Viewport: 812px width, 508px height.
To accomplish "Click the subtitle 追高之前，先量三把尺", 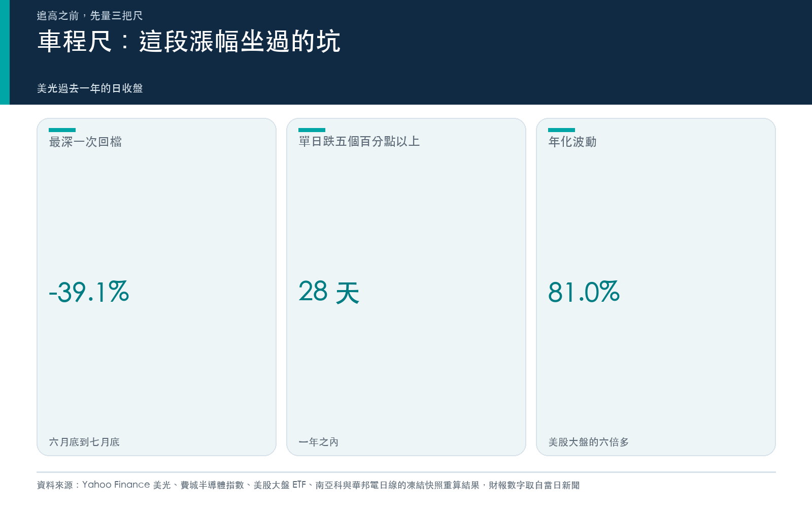I will pos(90,16).
